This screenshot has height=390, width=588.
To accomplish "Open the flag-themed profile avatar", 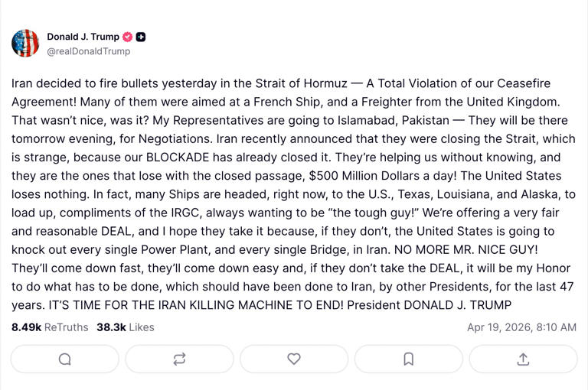I will click(x=25, y=44).
